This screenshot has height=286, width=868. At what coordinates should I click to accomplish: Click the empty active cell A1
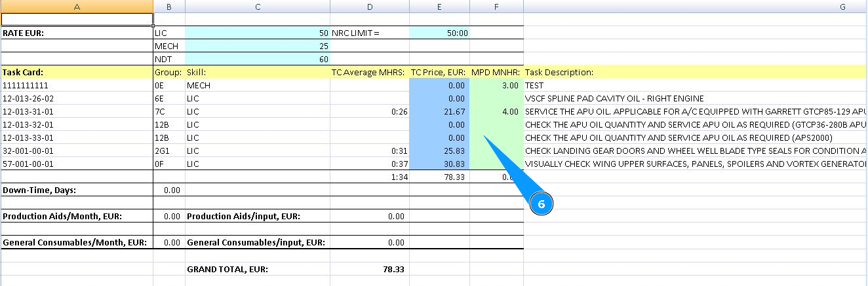click(77, 20)
